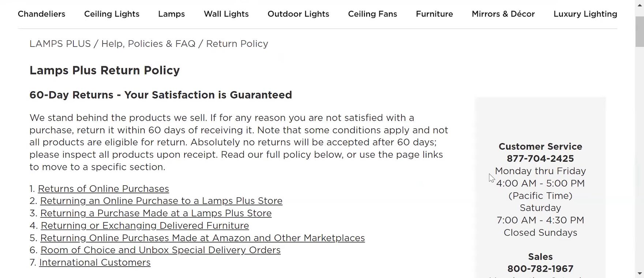The height and width of the screenshot is (278, 644).
Task: Select Mirrors & Décor in the navigation
Action: (x=503, y=14)
